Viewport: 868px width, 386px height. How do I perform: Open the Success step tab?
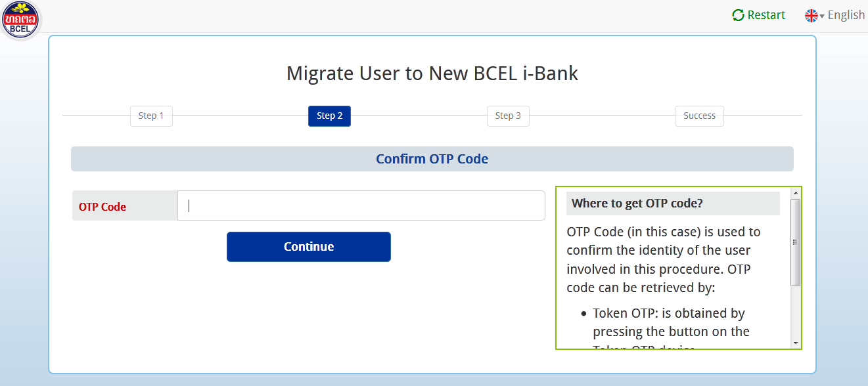699,116
